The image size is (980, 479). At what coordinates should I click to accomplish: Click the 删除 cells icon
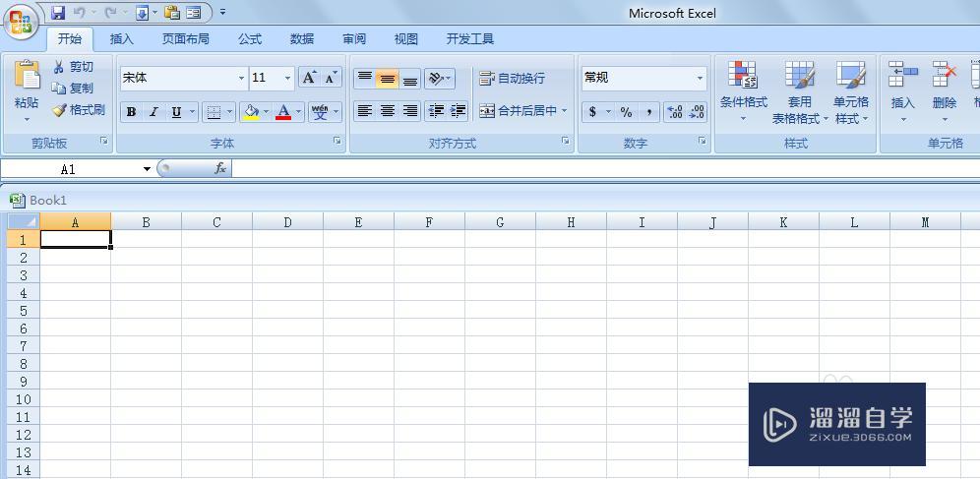[945, 75]
